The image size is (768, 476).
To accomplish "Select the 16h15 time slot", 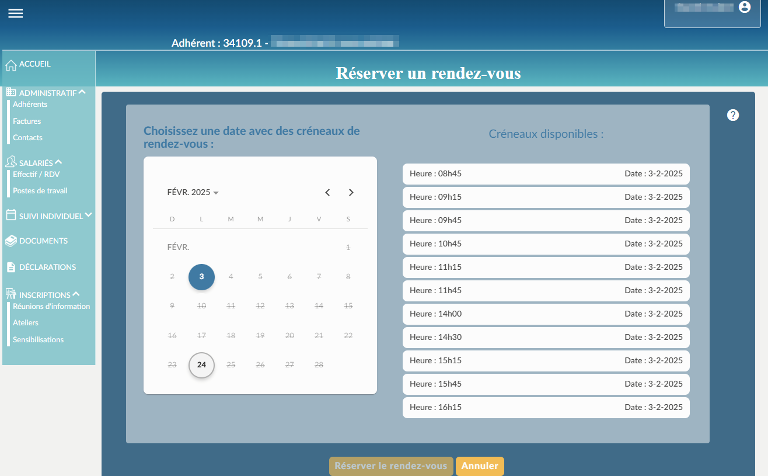I will (x=545, y=408).
